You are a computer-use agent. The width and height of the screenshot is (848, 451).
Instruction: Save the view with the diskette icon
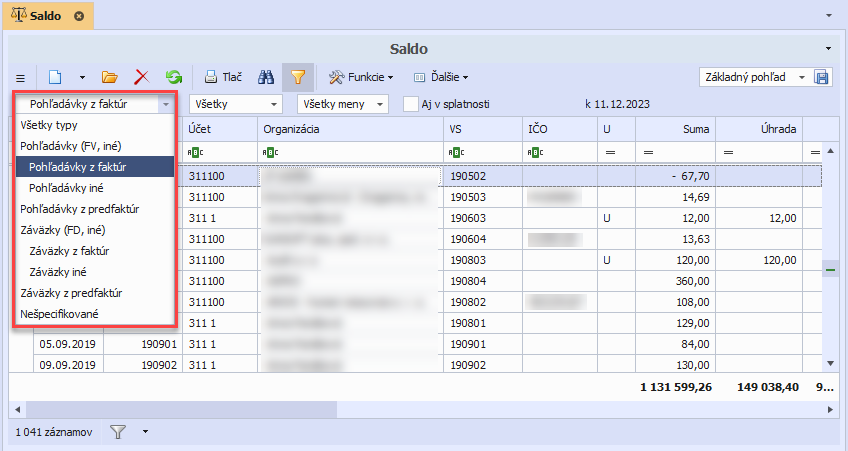(x=822, y=78)
